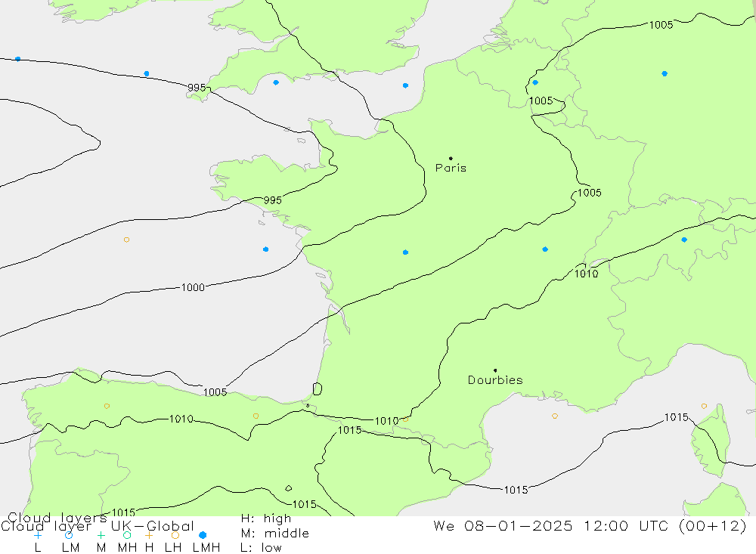Click the Dourbies city dot marker
The height and width of the screenshot is (554, 756).
tap(495, 370)
